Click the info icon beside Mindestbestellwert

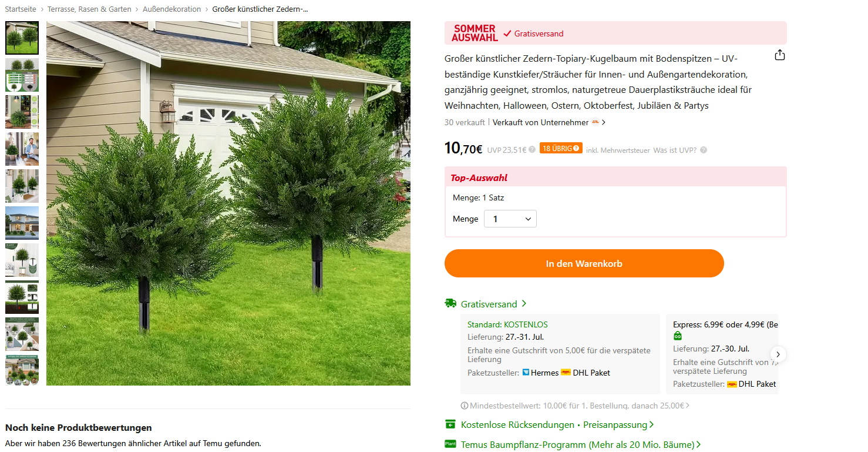[x=465, y=406]
